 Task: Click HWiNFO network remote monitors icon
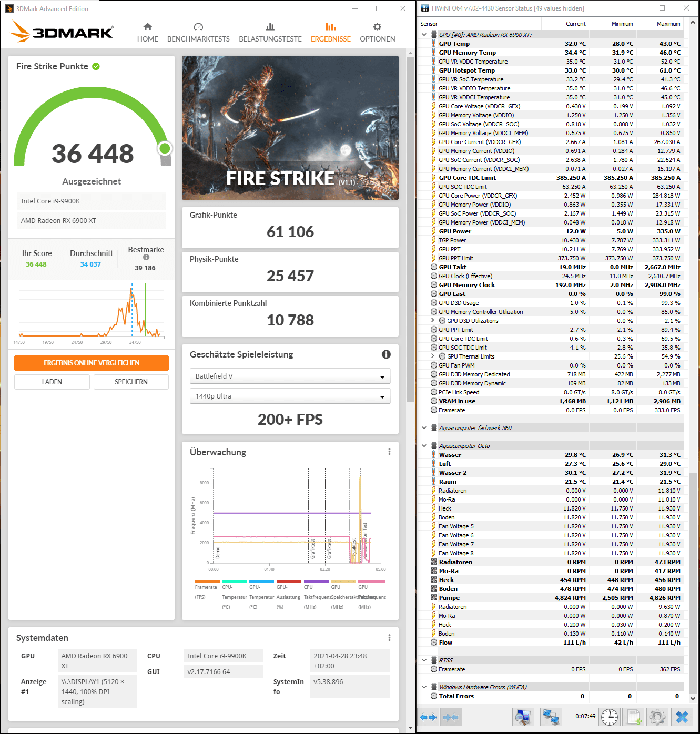point(551,717)
